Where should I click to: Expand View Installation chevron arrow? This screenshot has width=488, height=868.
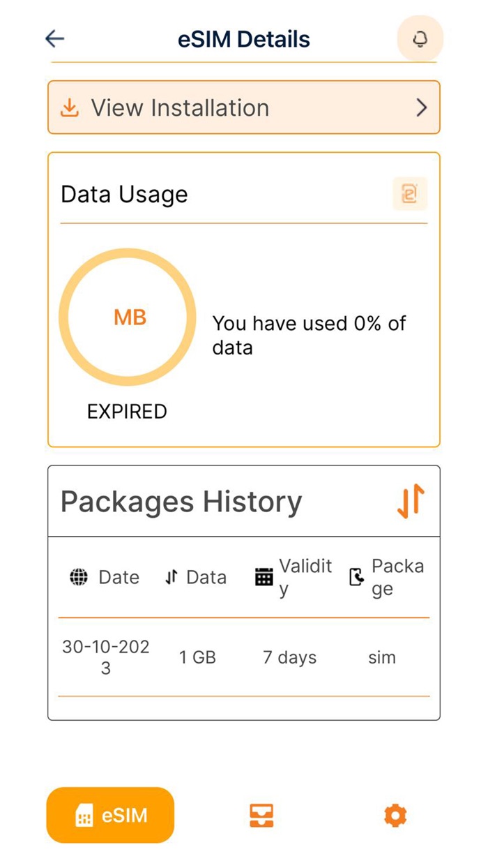click(421, 107)
